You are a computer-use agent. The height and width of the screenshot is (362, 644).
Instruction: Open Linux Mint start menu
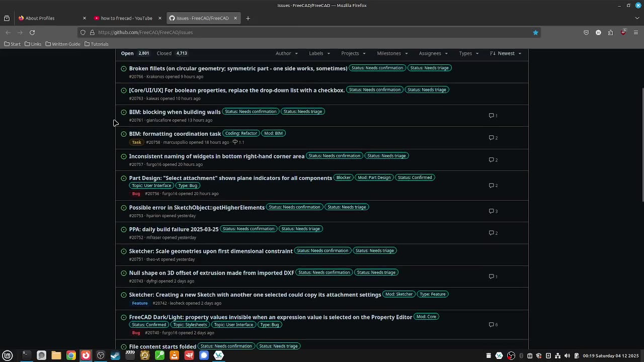coord(8,355)
